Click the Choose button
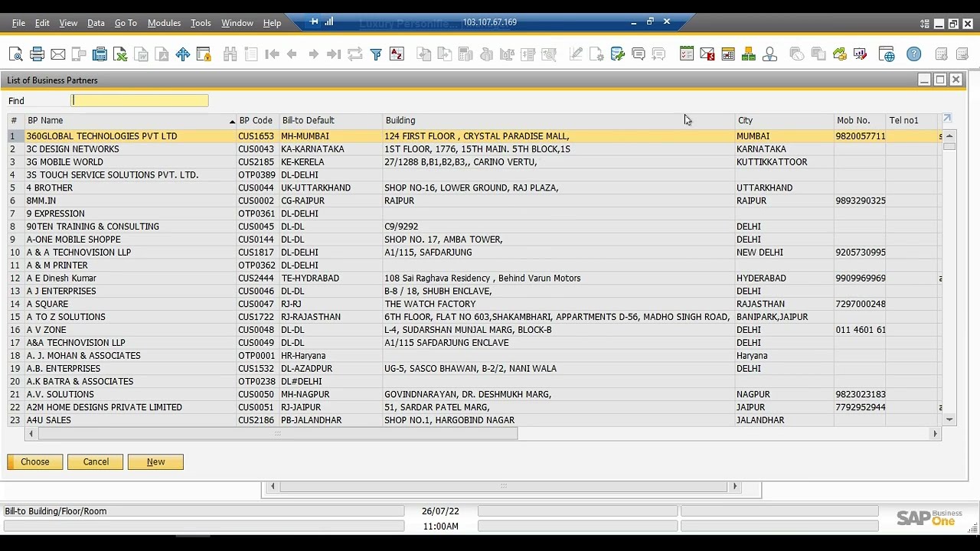Viewport: 980px width, 551px height. 35,462
